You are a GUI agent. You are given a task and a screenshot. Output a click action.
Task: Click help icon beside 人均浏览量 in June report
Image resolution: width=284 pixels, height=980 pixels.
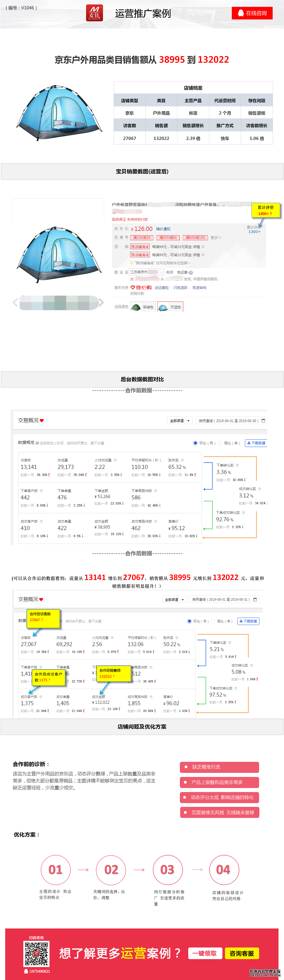pyautogui.click(x=115, y=460)
